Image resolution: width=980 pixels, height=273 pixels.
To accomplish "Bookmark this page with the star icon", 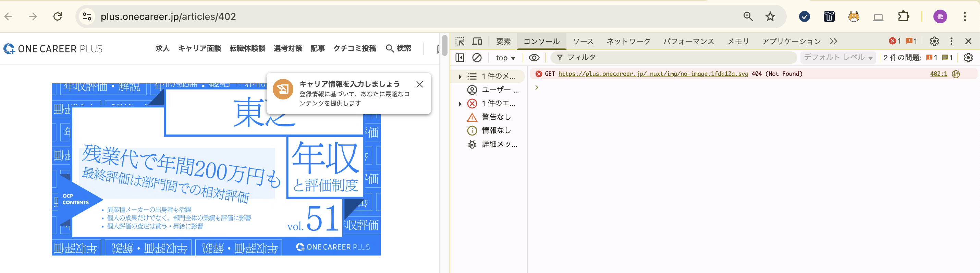I will [x=770, y=16].
